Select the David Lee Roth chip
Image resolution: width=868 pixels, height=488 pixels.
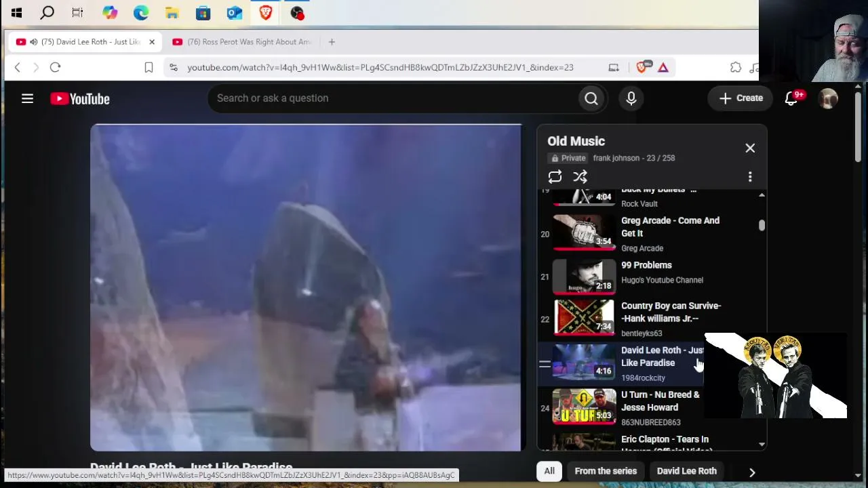(687, 471)
